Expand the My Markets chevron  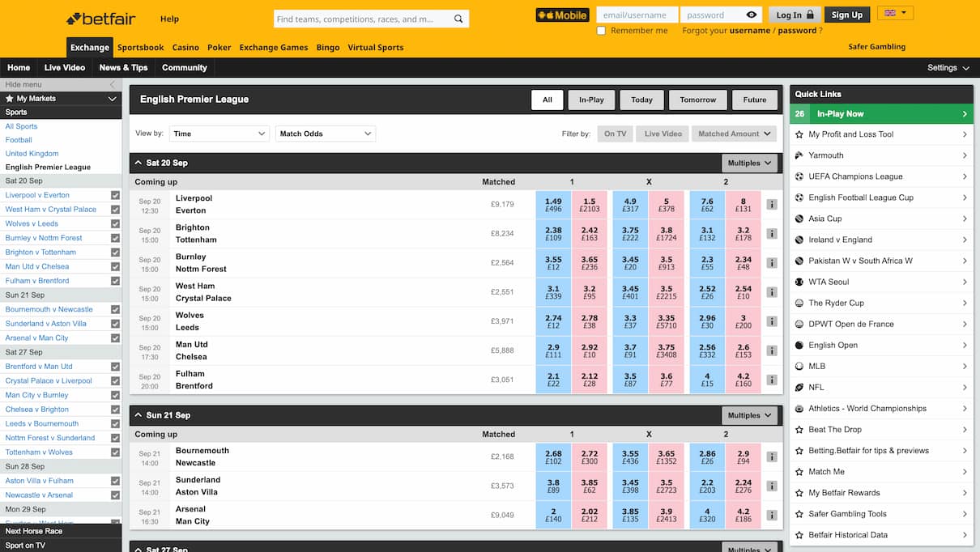[x=113, y=99]
